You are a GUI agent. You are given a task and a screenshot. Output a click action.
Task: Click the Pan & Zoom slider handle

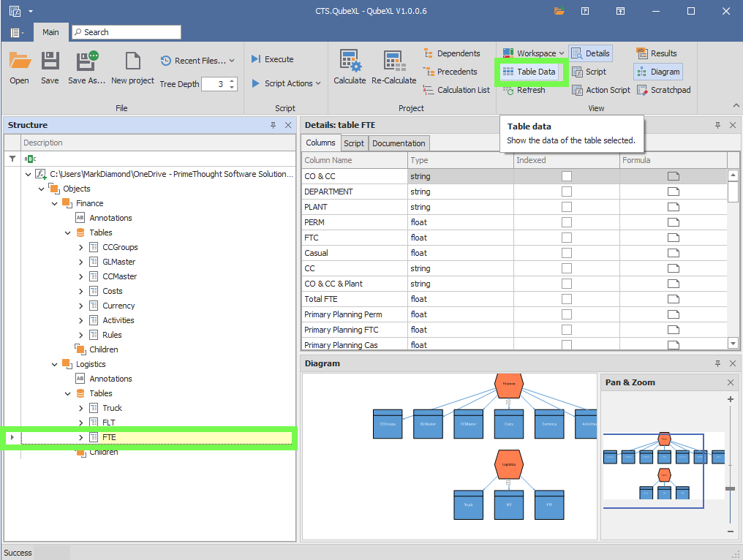[x=730, y=488]
